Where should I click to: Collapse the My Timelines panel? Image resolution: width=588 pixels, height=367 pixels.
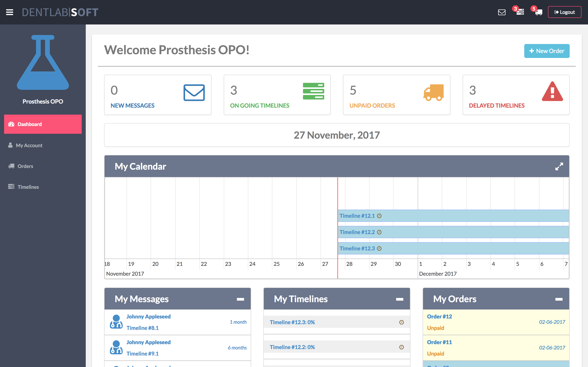[x=399, y=299]
